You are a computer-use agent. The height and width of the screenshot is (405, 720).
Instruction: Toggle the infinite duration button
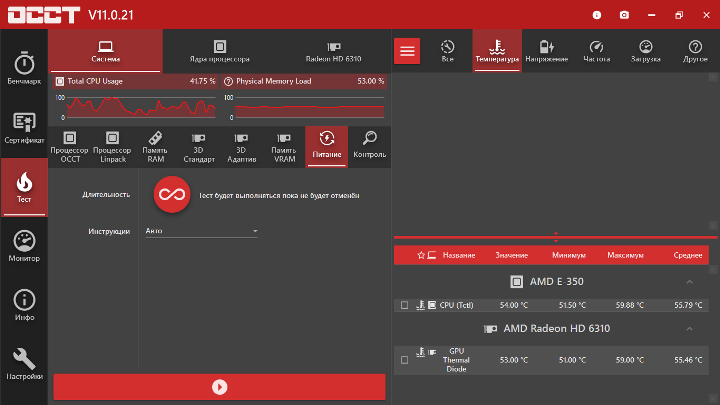172,194
